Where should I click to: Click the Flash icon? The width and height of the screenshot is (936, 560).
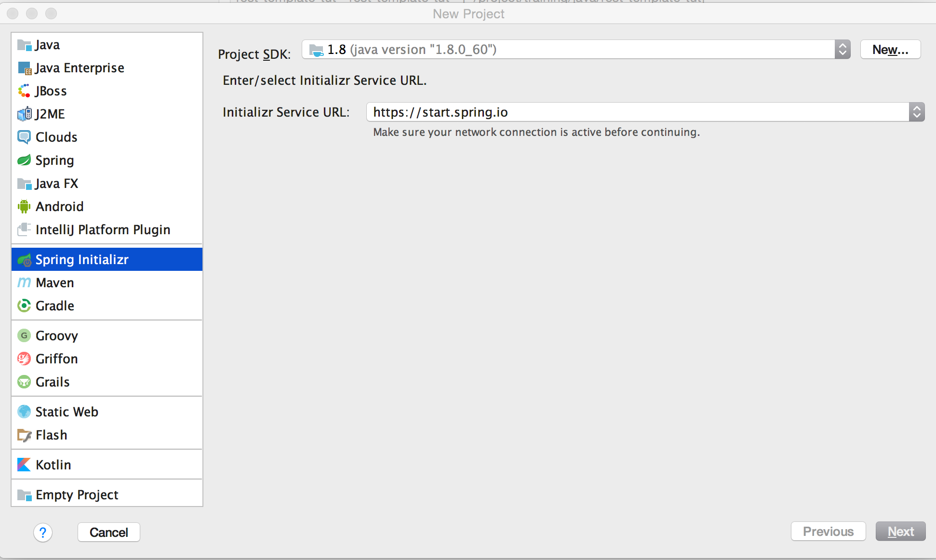24,435
